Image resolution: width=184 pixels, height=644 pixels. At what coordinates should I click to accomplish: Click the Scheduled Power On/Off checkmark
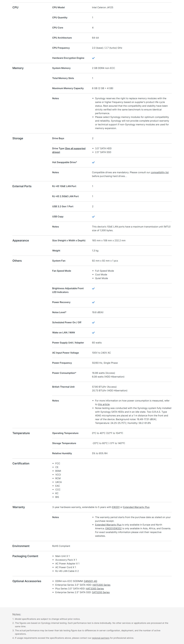(93, 322)
